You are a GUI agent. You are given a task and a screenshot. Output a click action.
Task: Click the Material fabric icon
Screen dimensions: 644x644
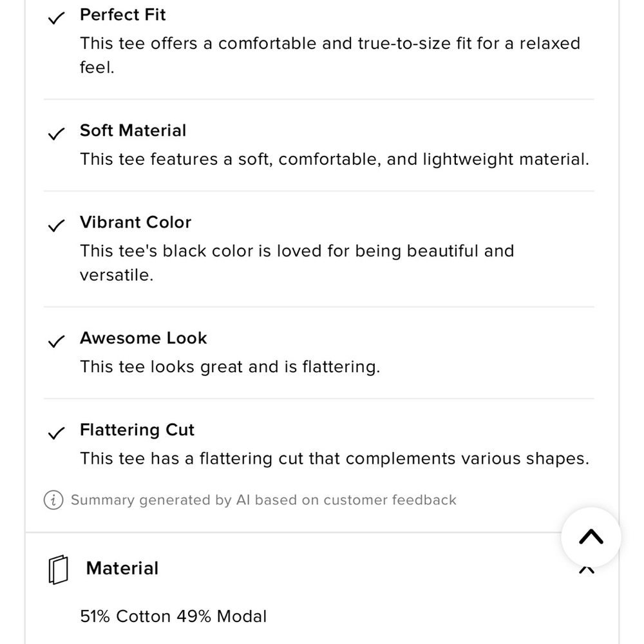click(x=59, y=569)
